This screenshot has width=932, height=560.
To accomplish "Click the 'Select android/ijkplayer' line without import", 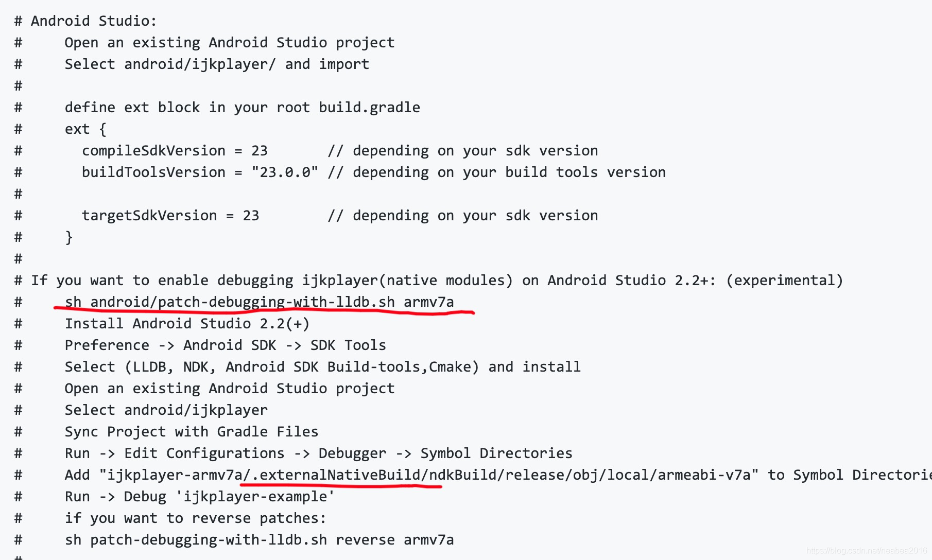I will pos(166,410).
